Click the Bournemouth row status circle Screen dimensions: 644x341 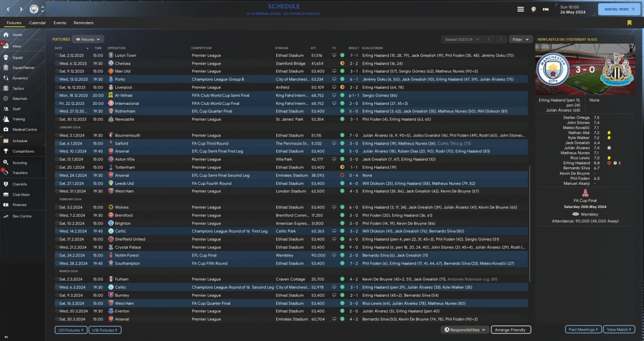[x=342, y=135]
